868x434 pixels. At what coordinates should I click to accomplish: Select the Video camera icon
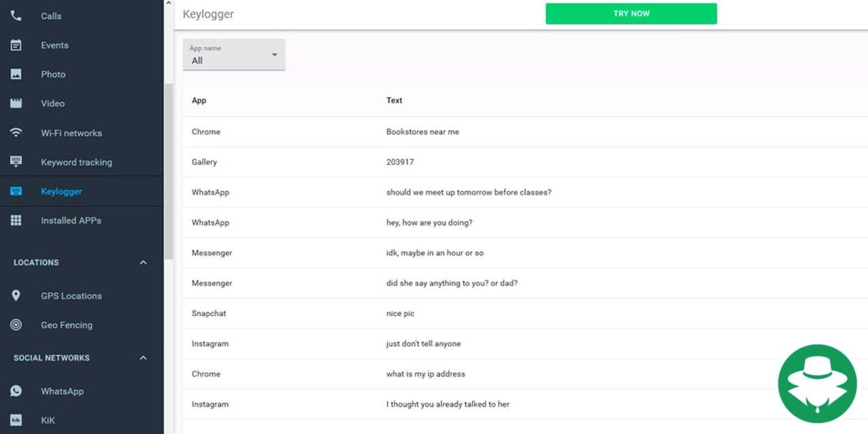pos(16,103)
